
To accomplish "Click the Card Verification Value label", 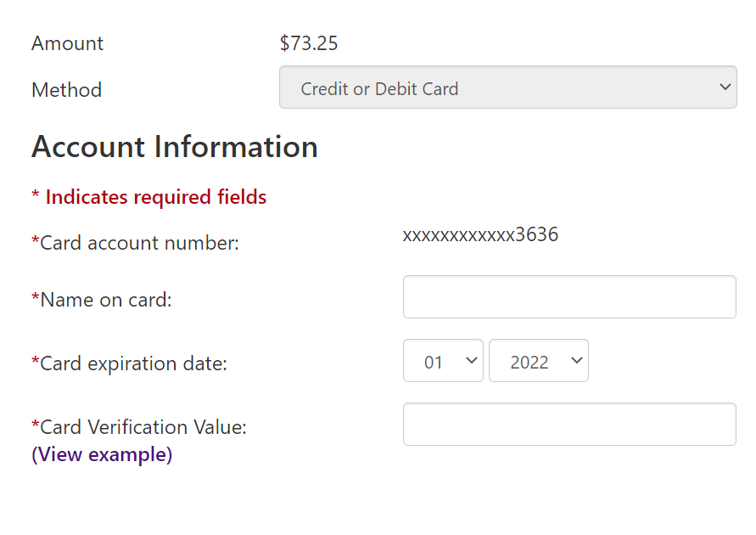I will [x=139, y=427].
